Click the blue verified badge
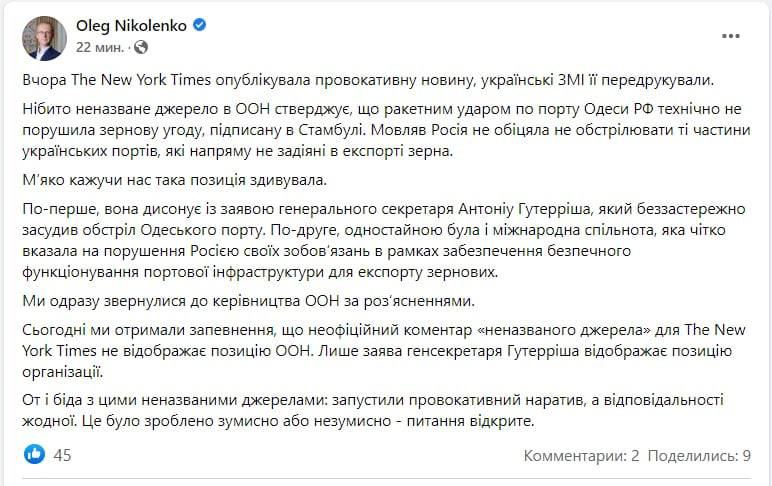The width and height of the screenshot is (772, 486). [x=200, y=26]
